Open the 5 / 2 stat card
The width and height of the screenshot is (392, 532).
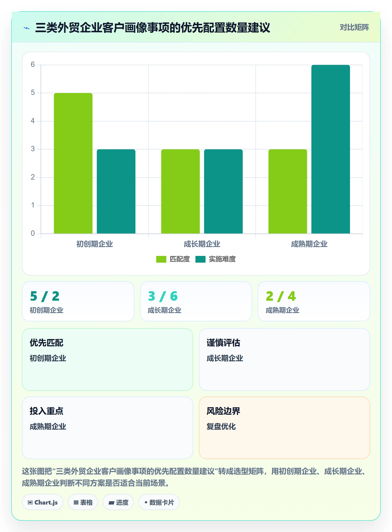[x=78, y=301]
